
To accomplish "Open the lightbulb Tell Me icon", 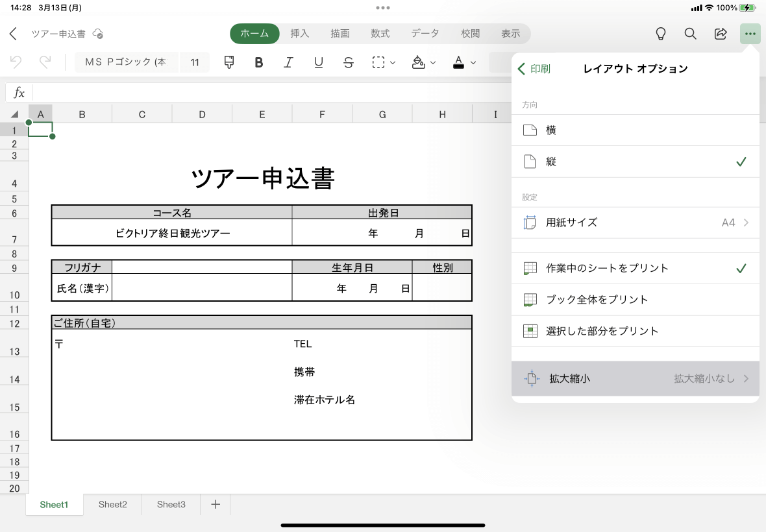I will click(660, 34).
